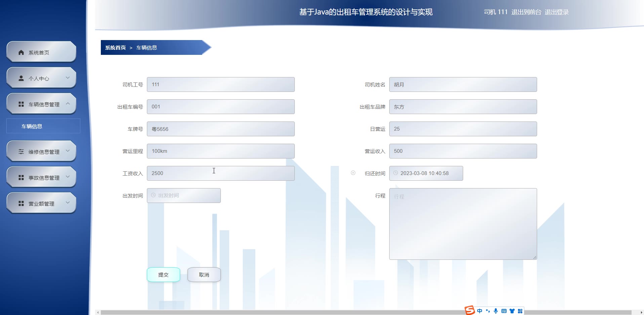The height and width of the screenshot is (315, 644).
Task: Click the 出租车编号 input field
Action: point(221,107)
